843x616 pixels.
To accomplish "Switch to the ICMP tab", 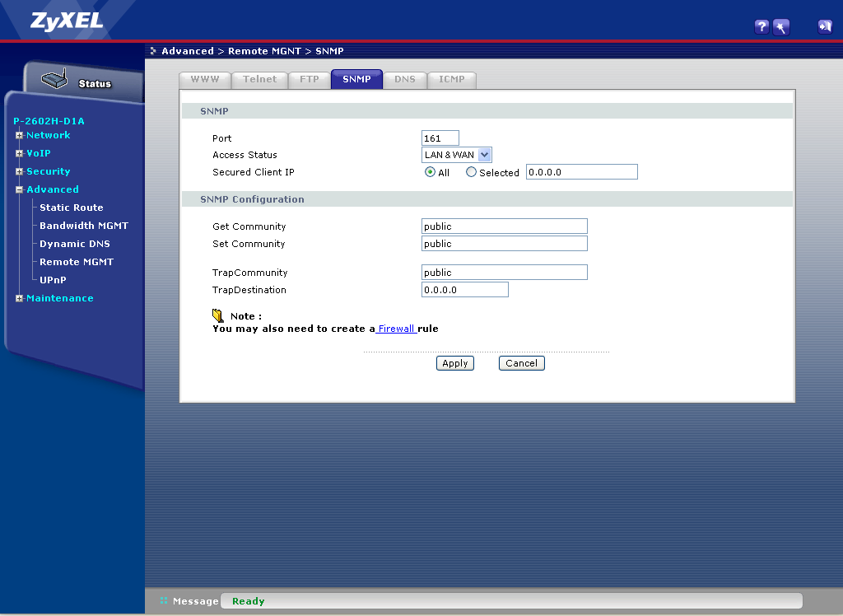I will (x=452, y=80).
